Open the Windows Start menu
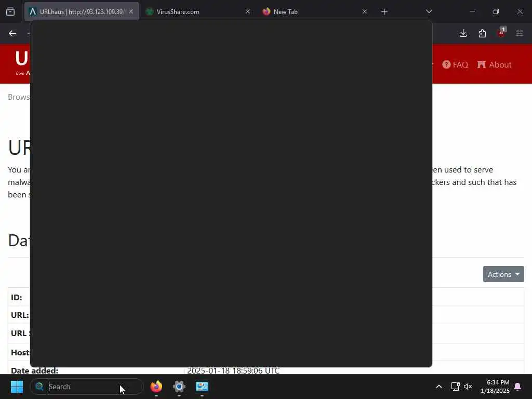 click(17, 387)
